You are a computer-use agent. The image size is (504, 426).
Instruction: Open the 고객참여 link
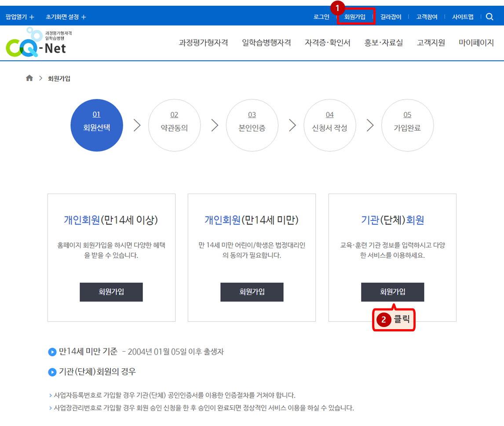coord(427,17)
